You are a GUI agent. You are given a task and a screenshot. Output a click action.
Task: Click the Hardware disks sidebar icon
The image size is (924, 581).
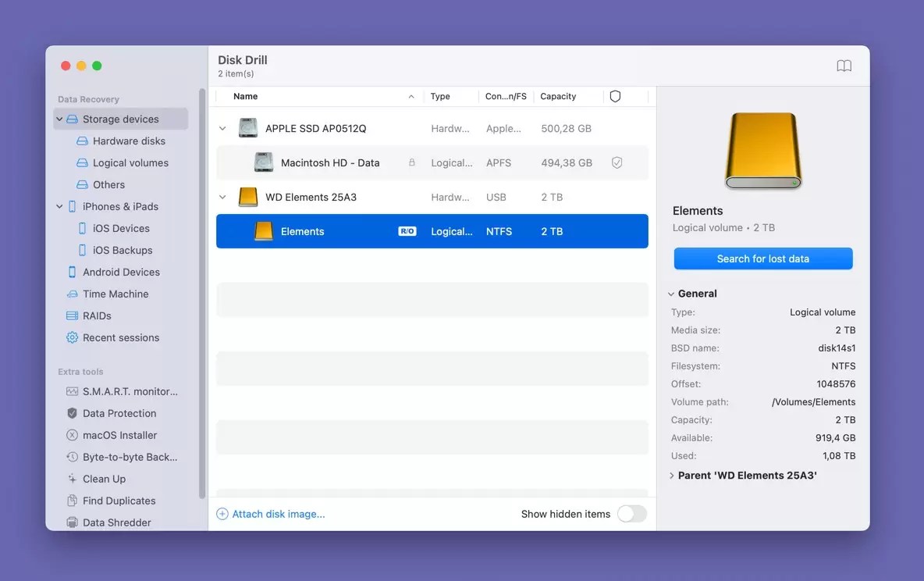pos(83,141)
